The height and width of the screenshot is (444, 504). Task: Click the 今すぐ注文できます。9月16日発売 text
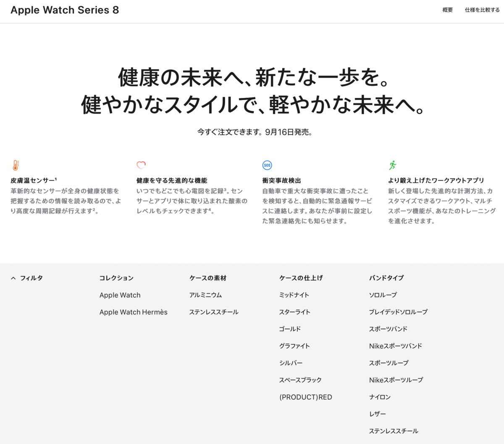(255, 132)
